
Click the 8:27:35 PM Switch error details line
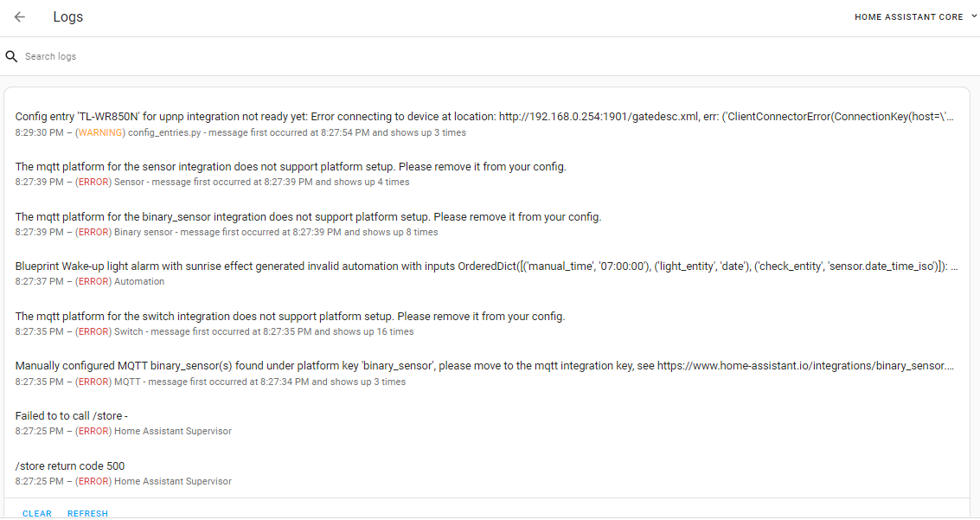coord(215,332)
